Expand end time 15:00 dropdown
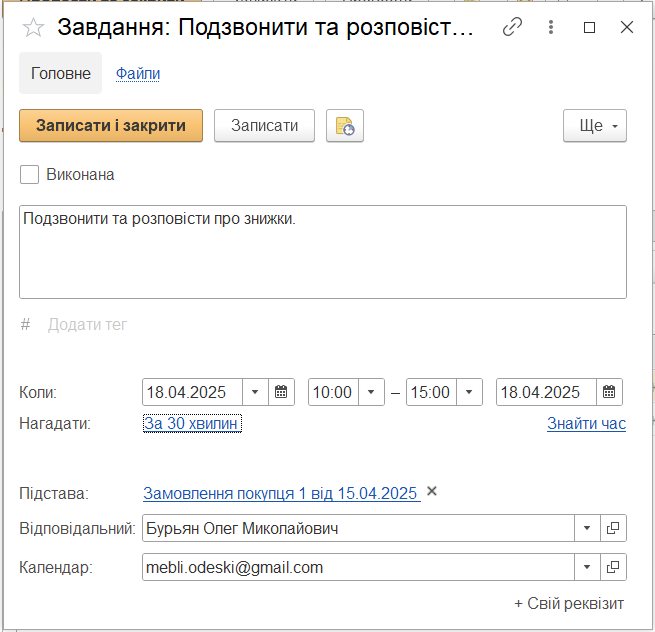The width and height of the screenshot is (655, 632). point(469,392)
